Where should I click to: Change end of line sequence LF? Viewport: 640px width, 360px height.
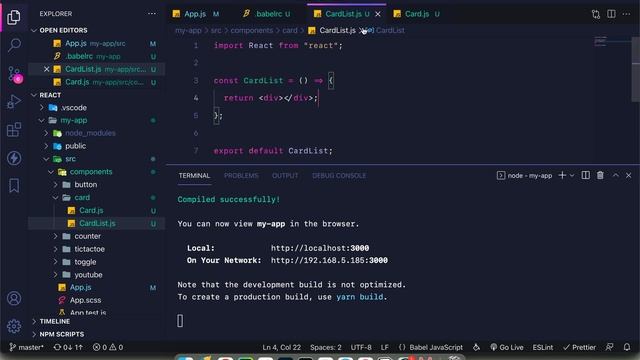pyautogui.click(x=384, y=347)
